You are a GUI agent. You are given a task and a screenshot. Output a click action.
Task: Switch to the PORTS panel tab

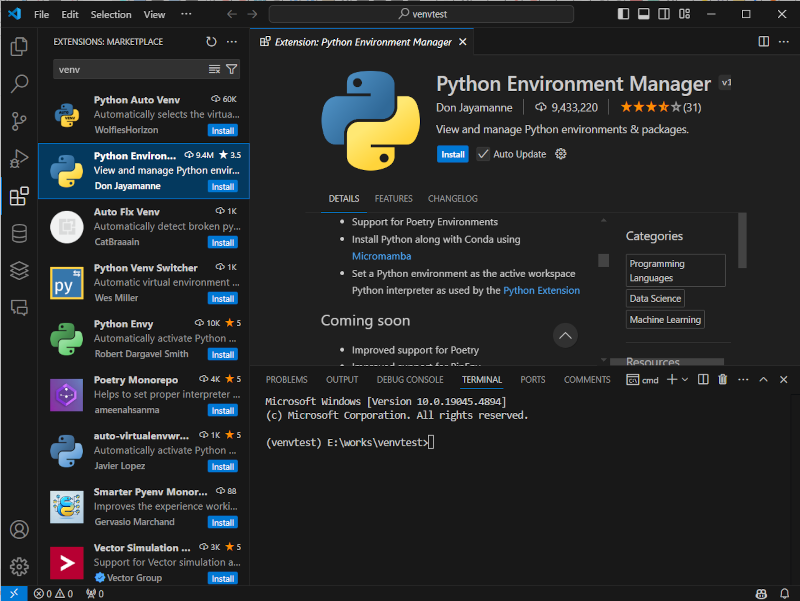(x=533, y=380)
